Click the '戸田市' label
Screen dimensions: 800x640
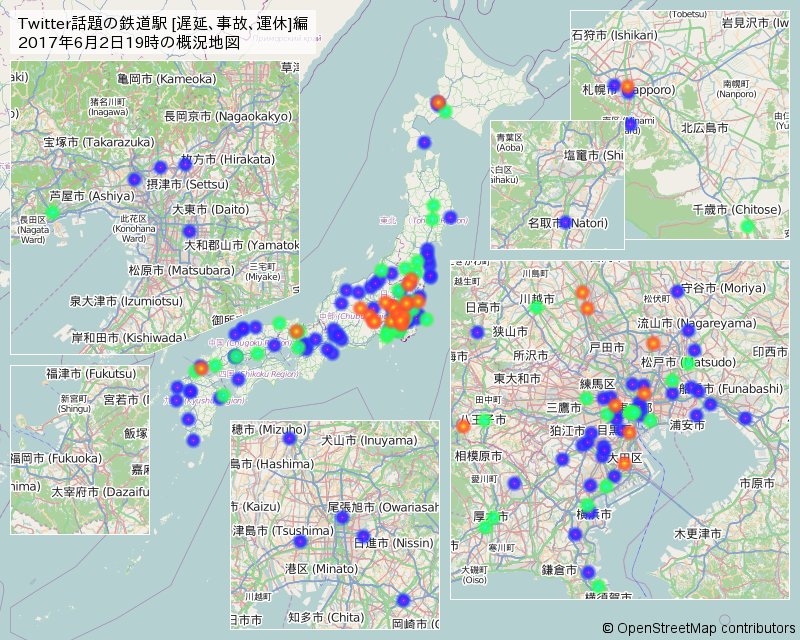pyautogui.click(x=607, y=348)
